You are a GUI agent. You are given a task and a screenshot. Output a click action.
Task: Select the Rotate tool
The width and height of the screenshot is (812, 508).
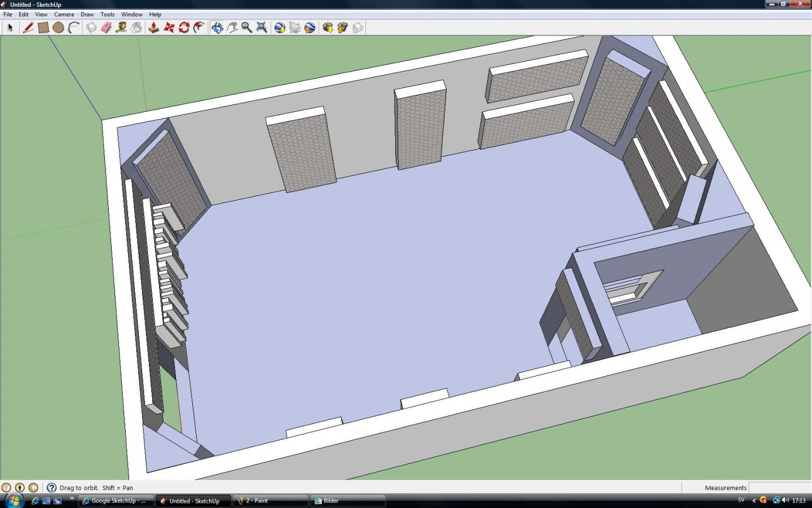[x=184, y=28]
